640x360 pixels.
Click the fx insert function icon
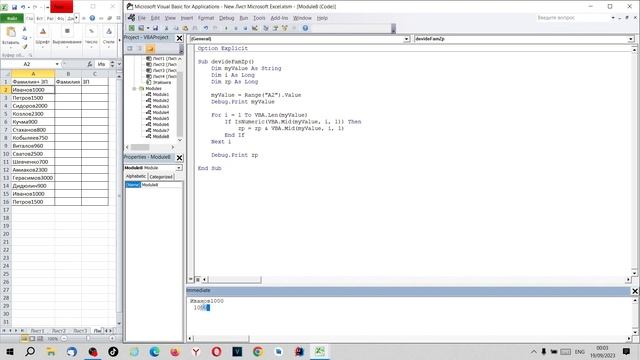[89, 64]
